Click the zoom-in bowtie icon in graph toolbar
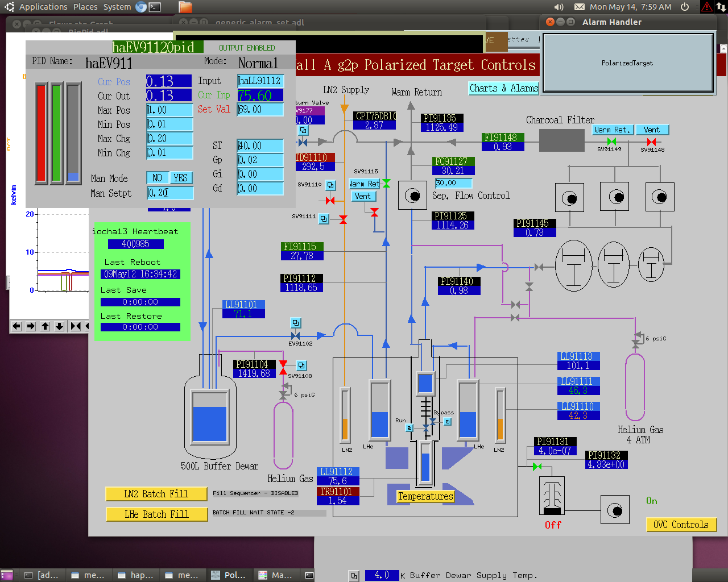The width and height of the screenshot is (728, 582). [x=76, y=326]
